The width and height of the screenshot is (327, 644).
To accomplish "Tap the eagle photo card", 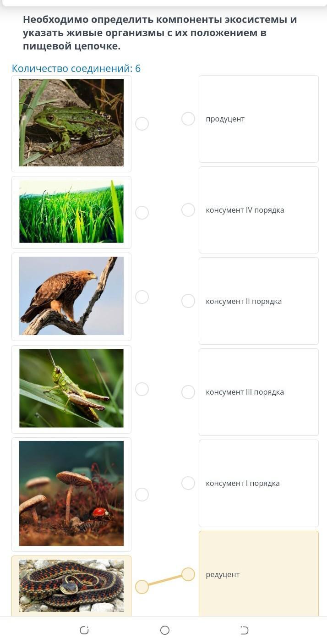I will coord(71,297).
